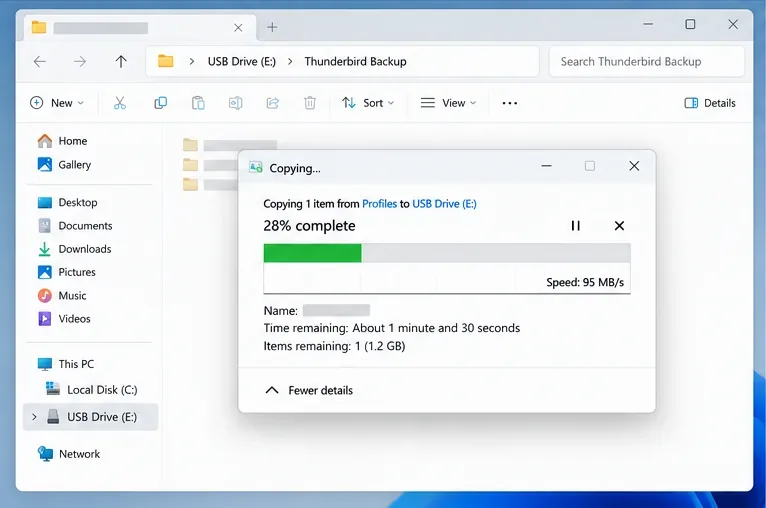Image resolution: width=766 pixels, height=508 pixels.
Task: Close the Copying dialog
Action: 634,166
